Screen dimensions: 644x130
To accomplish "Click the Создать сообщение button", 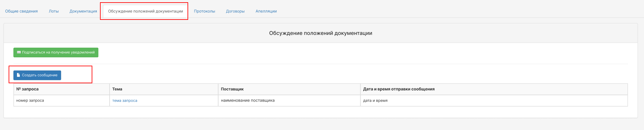I will 37,75.
